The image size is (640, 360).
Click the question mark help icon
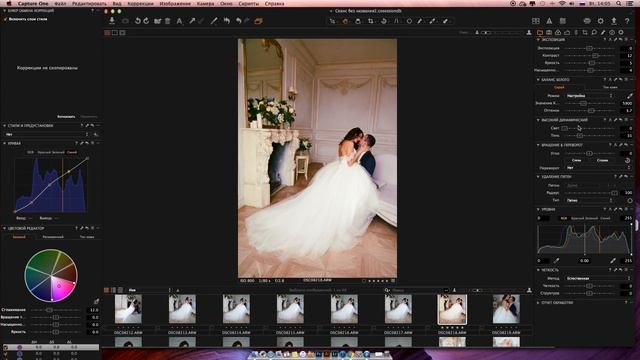tap(627, 21)
